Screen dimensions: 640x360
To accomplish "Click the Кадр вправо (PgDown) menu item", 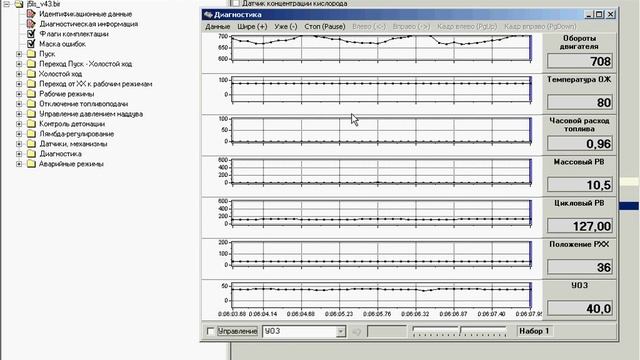I will point(540,27).
